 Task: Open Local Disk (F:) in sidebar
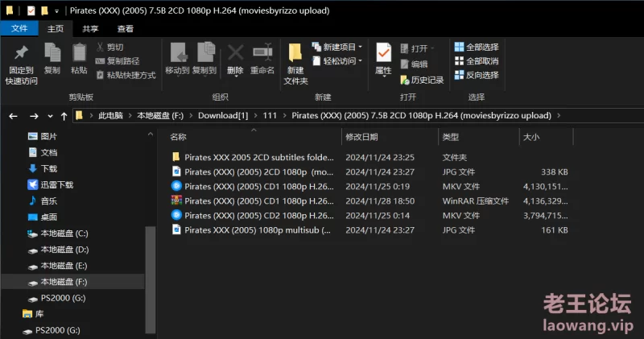tap(57, 282)
